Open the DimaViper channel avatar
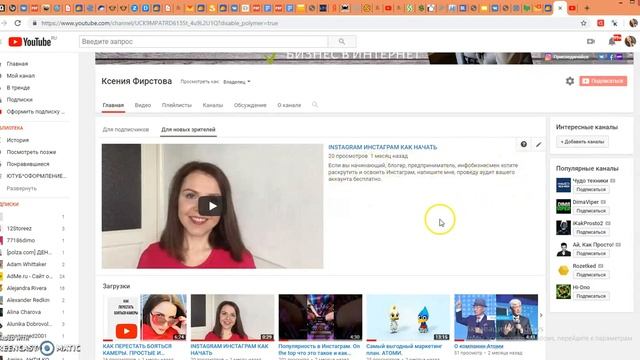Image resolution: width=640 pixels, height=360 pixels. click(563, 206)
